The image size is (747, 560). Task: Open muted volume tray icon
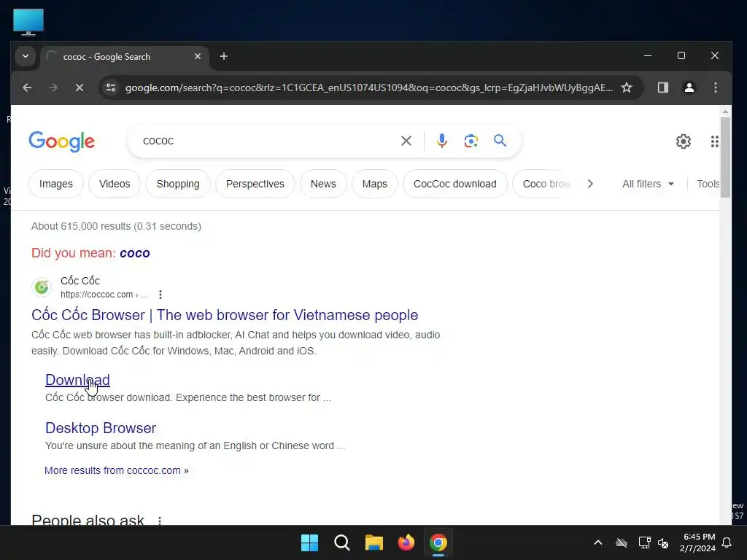[662, 542]
